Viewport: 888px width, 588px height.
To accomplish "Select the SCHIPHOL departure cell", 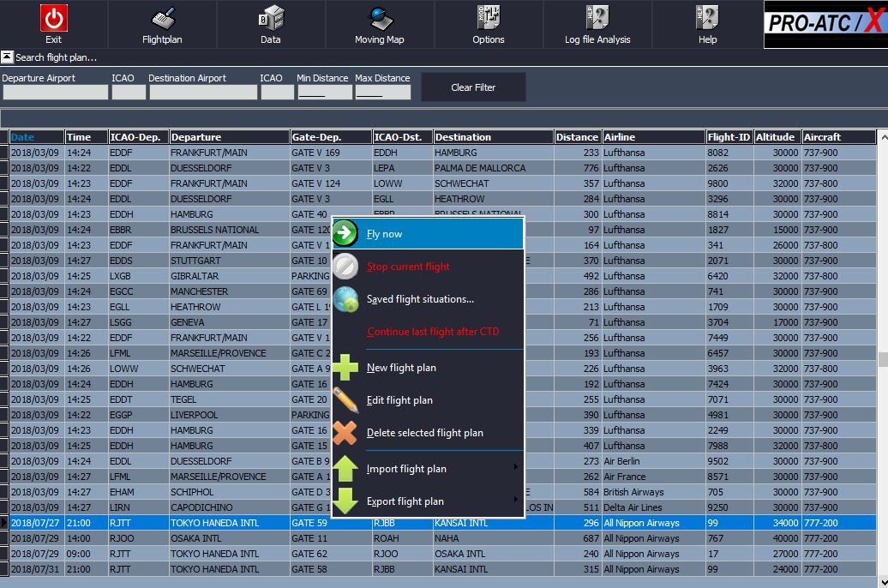I will (230, 492).
